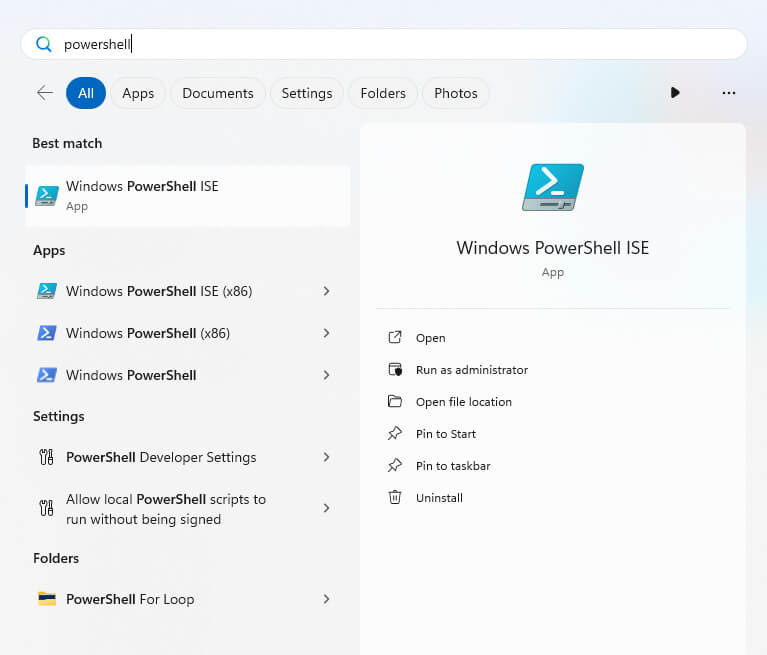The width and height of the screenshot is (767, 655).
Task: Open the three-dot more options menu
Action: [728, 93]
